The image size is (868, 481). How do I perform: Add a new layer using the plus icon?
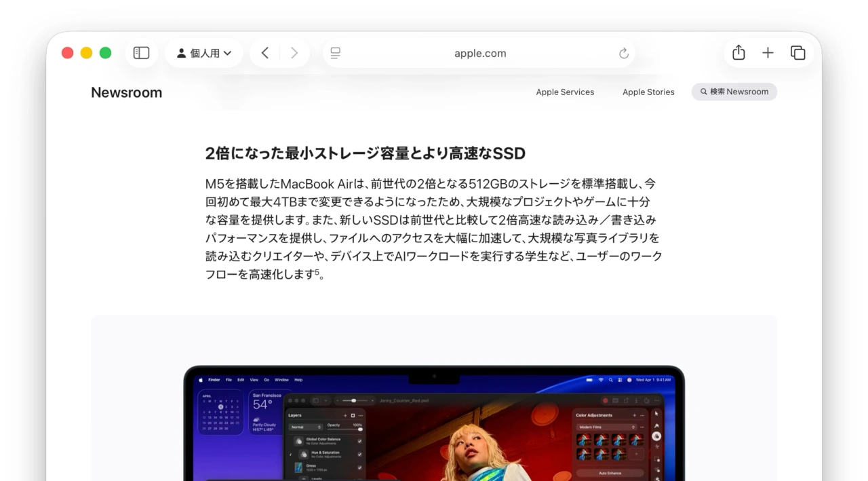click(x=345, y=416)
